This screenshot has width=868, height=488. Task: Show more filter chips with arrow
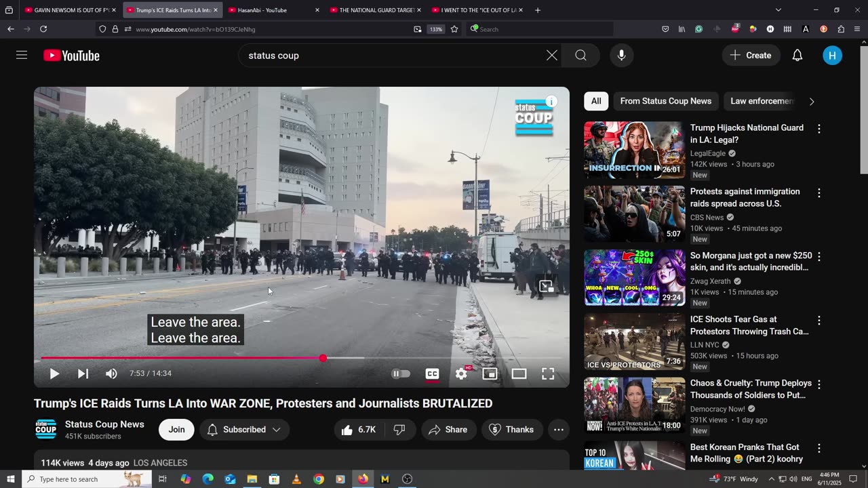[x=812, y=102]
